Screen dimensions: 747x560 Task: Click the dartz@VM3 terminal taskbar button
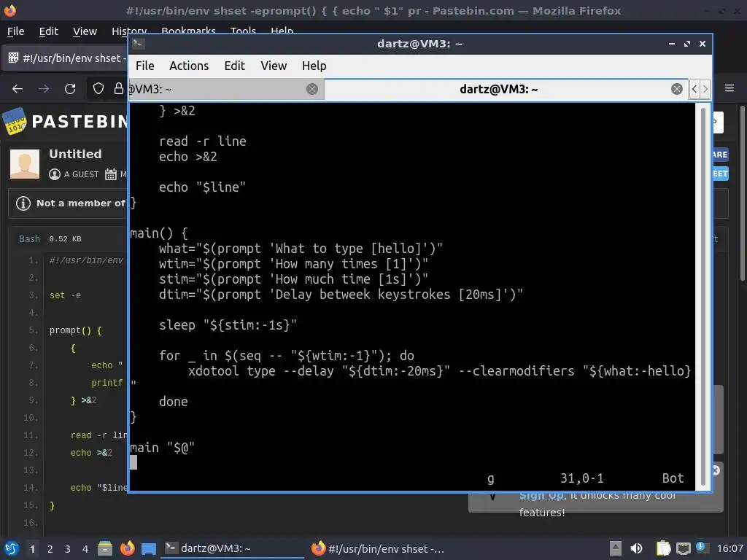tap(233, 548)
